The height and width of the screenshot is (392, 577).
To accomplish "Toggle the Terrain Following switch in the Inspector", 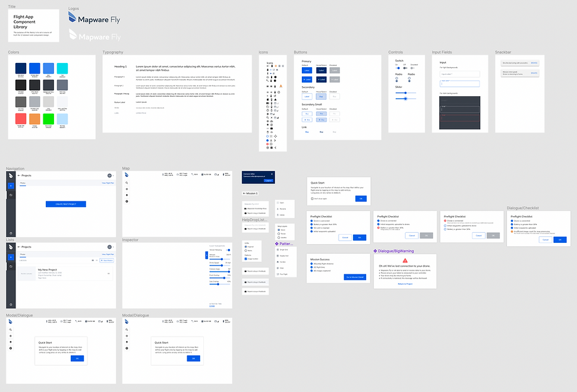I will [228, 250].
